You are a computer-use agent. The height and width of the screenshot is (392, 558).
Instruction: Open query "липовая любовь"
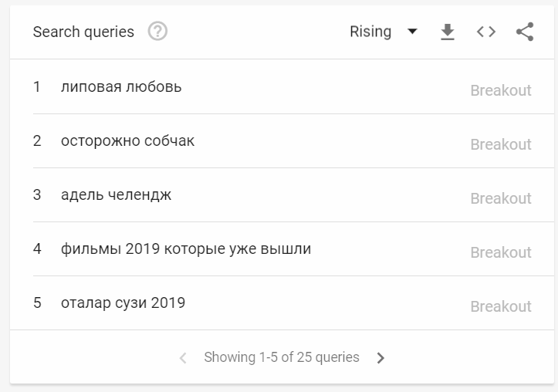(121, 86)
